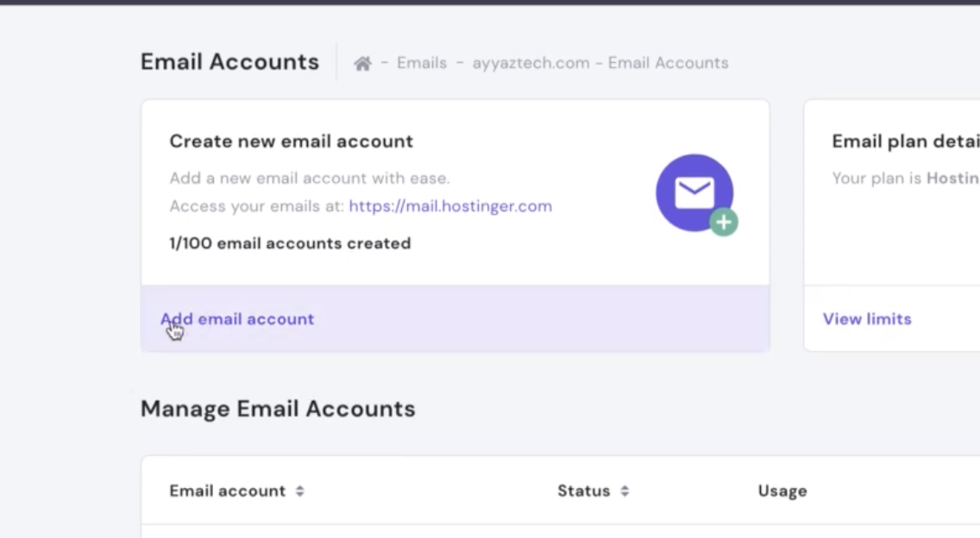
Task: Click the home icon in breadcrumb
Action: (x=362, y=64)
